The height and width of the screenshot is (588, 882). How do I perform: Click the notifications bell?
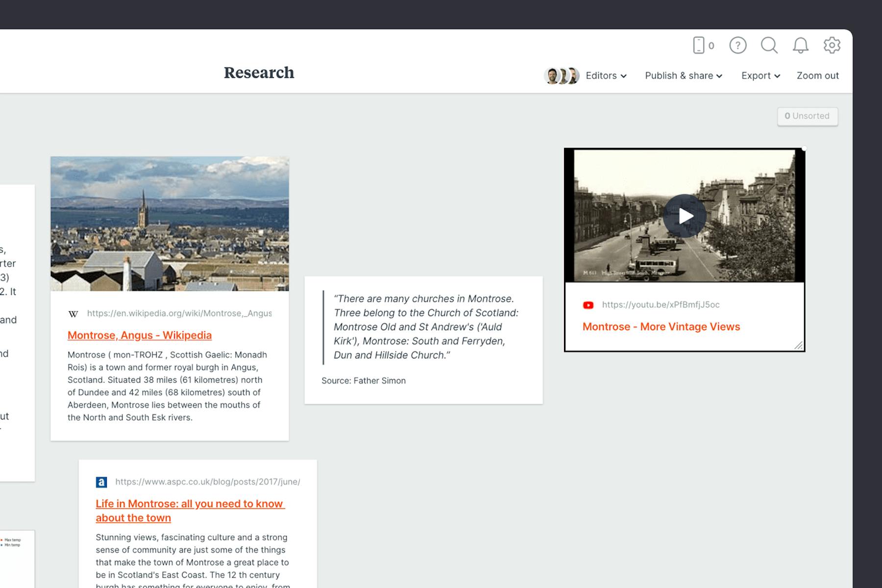[x=801, y=45]
